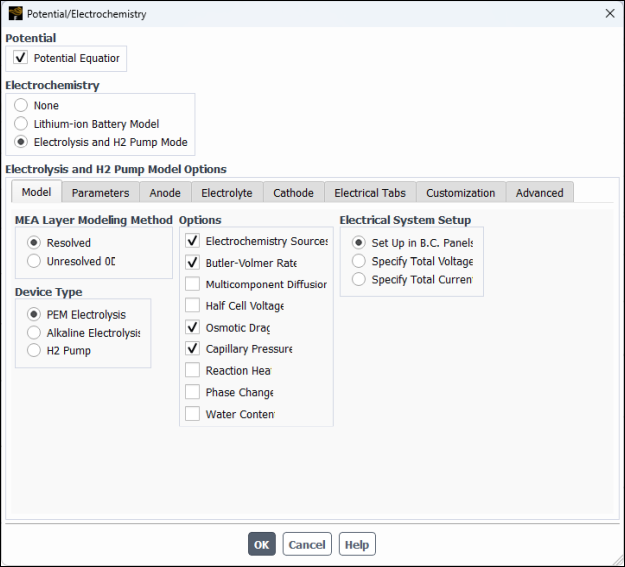Viewport: 625px width, 567px height.
Task: Select Specify Total Current
Action: coord(359,279)
